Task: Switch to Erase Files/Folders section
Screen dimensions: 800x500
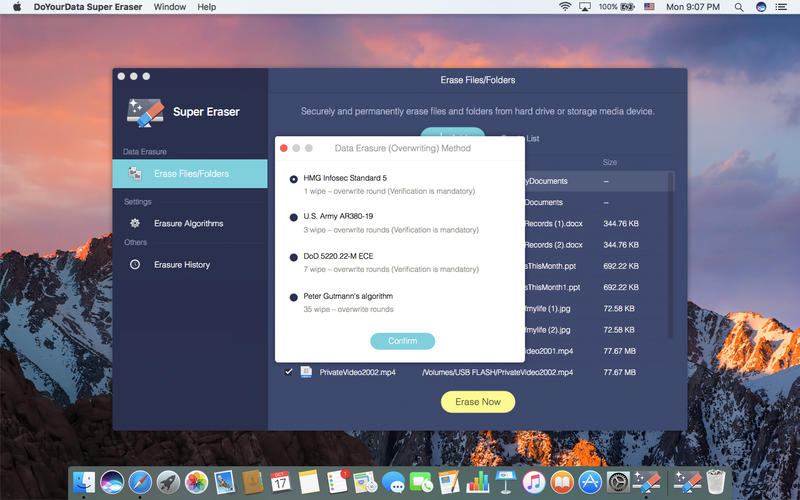Action: pyautogui.click(x=190, y=173)
